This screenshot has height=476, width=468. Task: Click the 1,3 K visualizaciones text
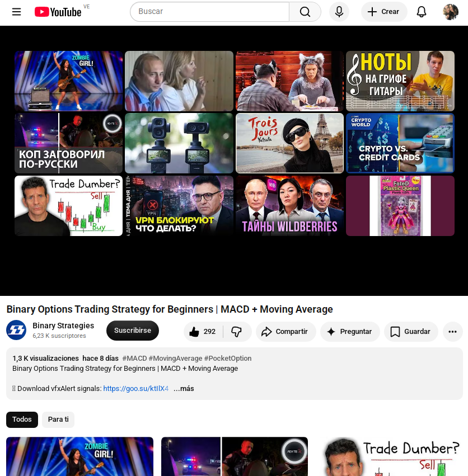click(x=45, y=358)
